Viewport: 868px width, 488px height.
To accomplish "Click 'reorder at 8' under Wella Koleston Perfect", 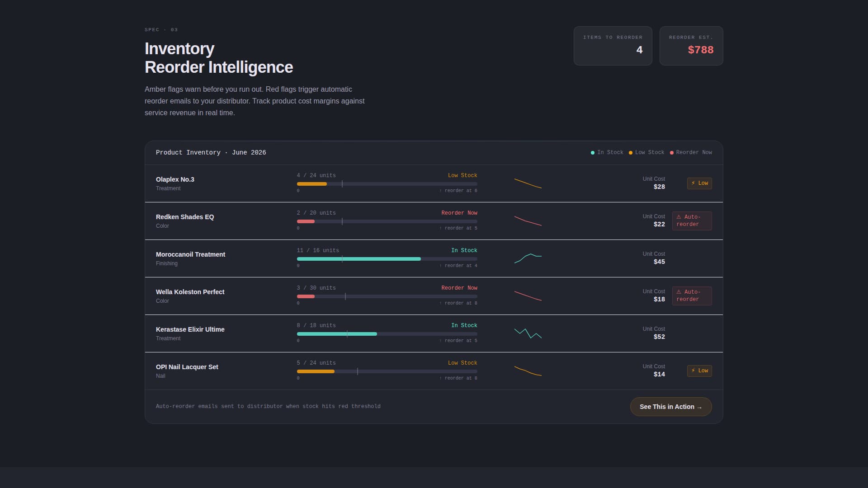I will 458,303.
